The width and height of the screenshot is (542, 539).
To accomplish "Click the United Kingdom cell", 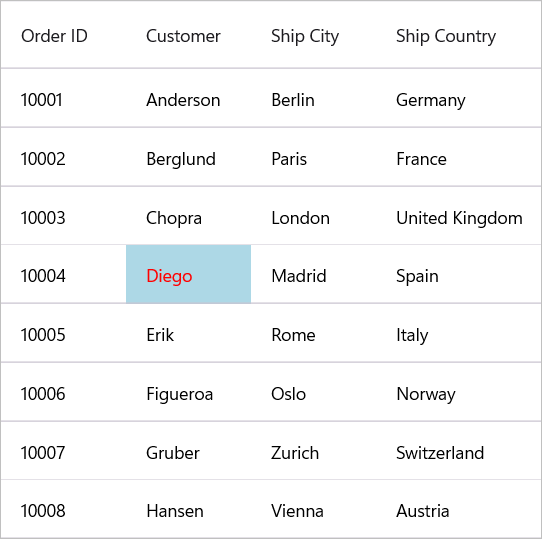I will click(x=458, y=216).
